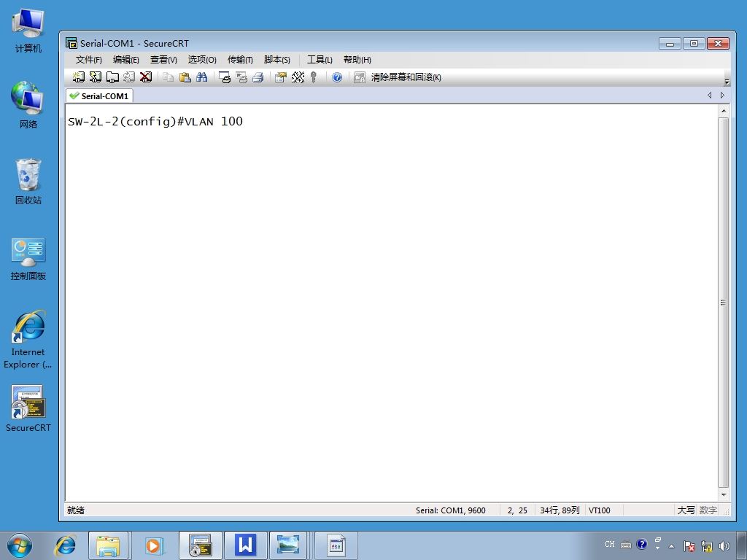Click Internet Explorer taskbar icon
747x560 pixels.
pyautogui.click(x=65, y=545)
